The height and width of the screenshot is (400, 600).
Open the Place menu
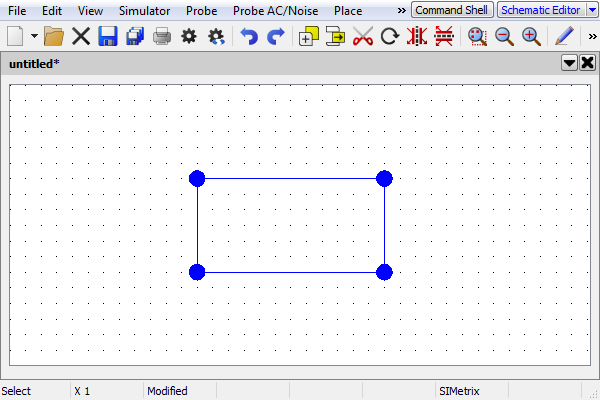(348, 11)
